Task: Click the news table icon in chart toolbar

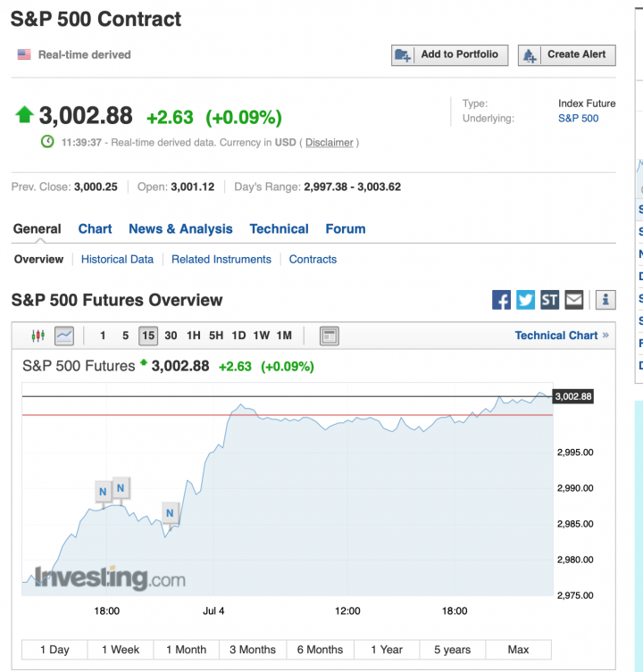Action: coord(329,336)
